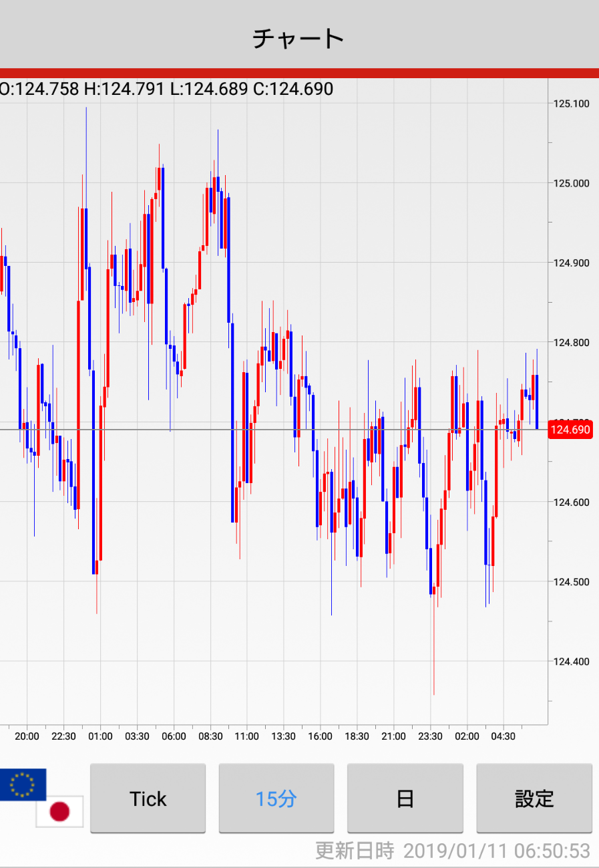Tap the 124.800 price axis label
This screenshot has height=868, width=599.
point(571,343)
